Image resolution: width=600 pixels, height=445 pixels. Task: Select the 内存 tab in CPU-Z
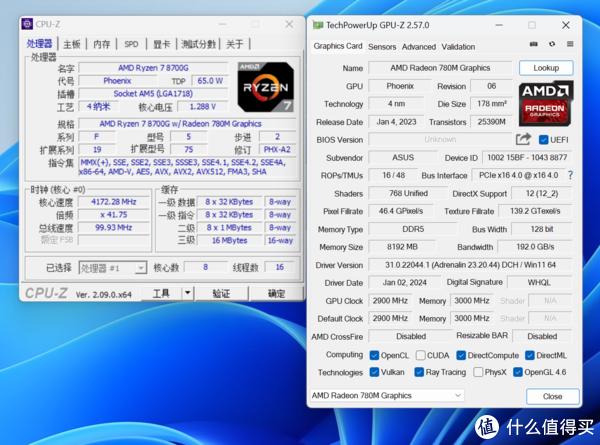(x=101, y=44)
